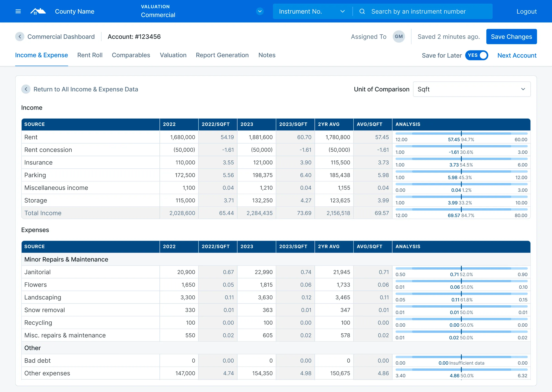552x392 pixels.
Task: Click the Next Account link
Action: click(517, 55)
